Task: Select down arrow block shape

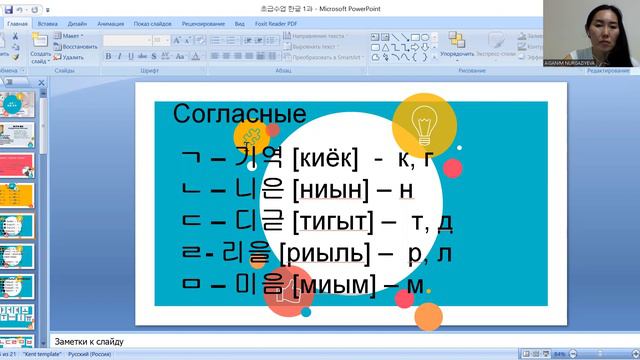Action: pyautogui.click(x=425, y=48)
